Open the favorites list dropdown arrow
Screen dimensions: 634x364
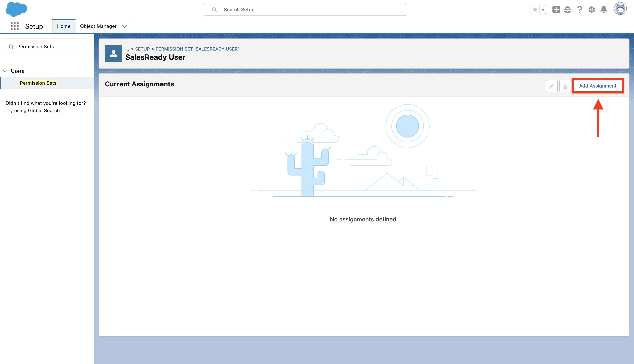click(x=543, y=10)
